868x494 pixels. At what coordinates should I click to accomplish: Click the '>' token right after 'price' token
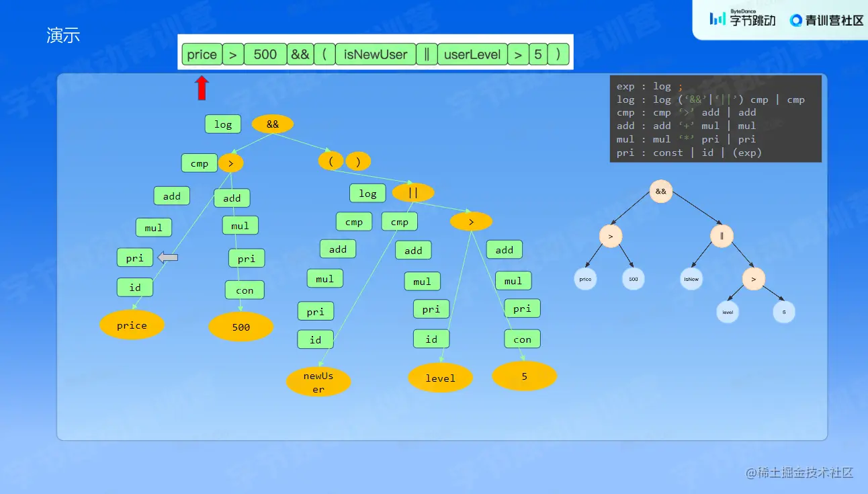[x=233, y=54]
